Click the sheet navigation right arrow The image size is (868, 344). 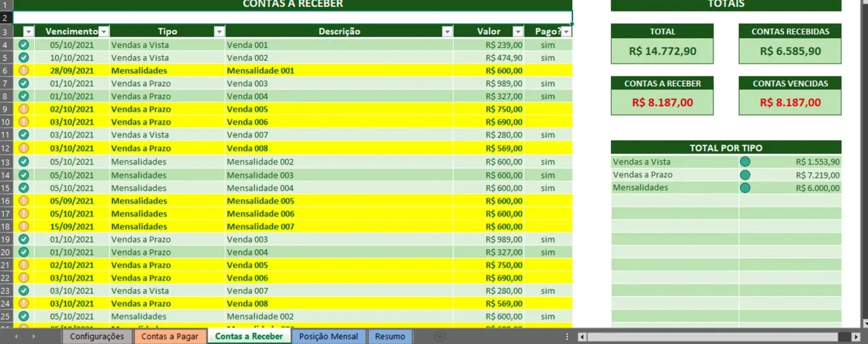pyautogui.click(x=33, y=337)
